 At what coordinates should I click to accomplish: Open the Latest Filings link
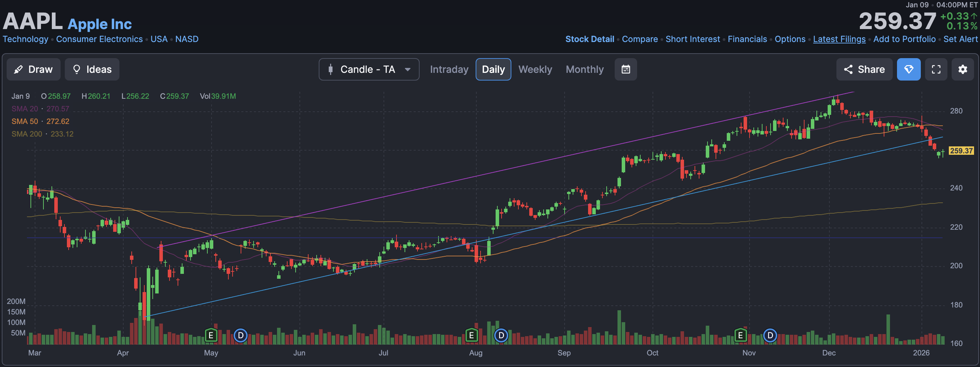839,39
